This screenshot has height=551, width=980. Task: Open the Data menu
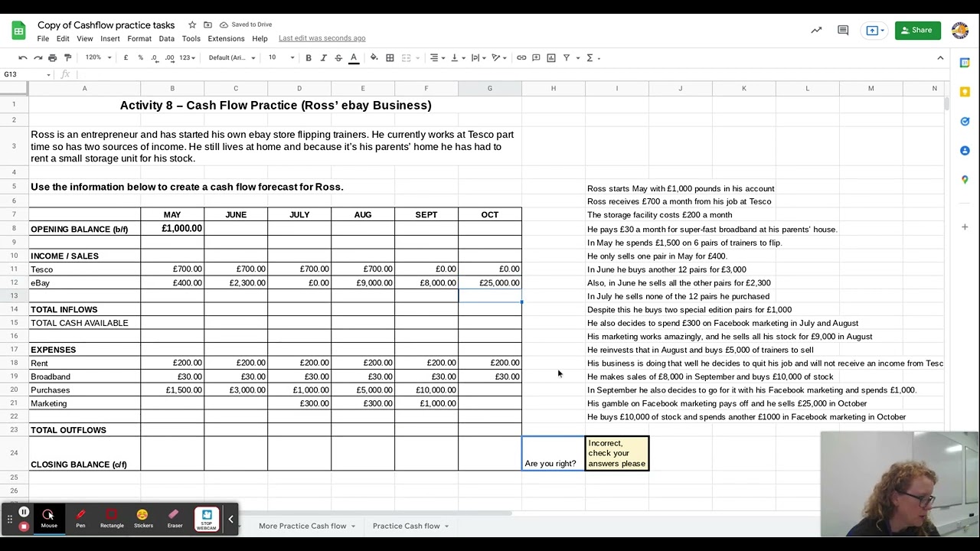coord(166,38)
